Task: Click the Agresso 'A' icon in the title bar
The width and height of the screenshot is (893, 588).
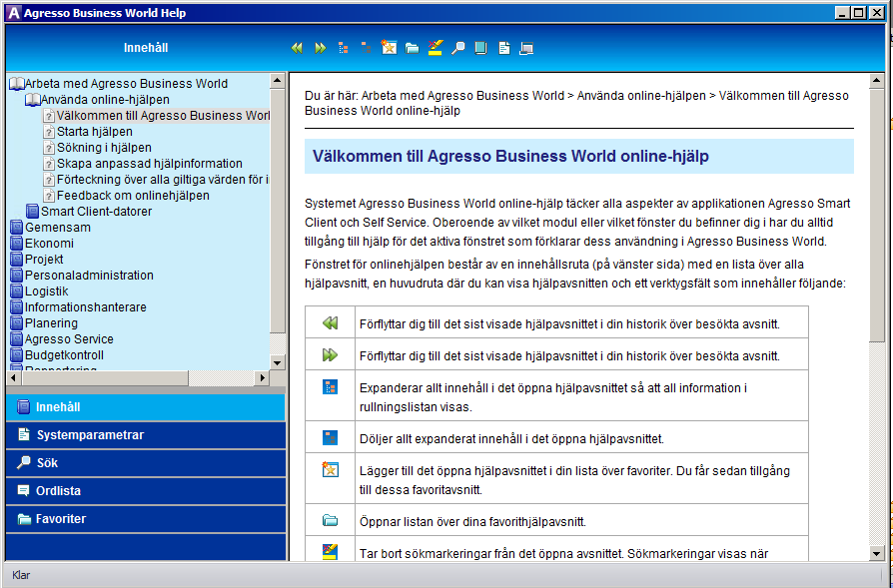Action: 14,13
